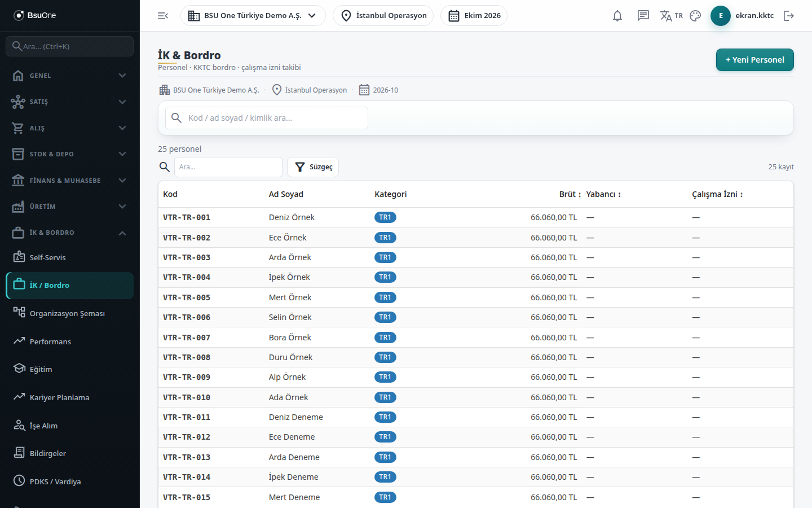Change language via the TR translate icon

671,16
